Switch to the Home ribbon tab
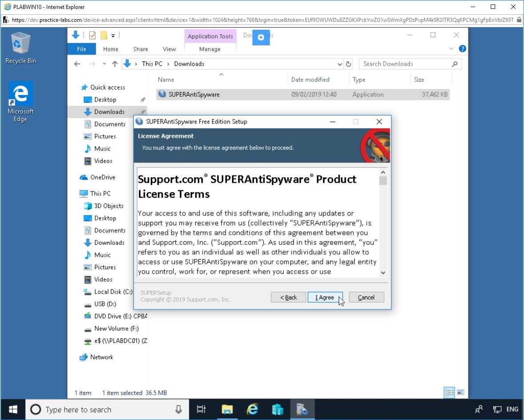524x420 pixels. coord(111,49)
